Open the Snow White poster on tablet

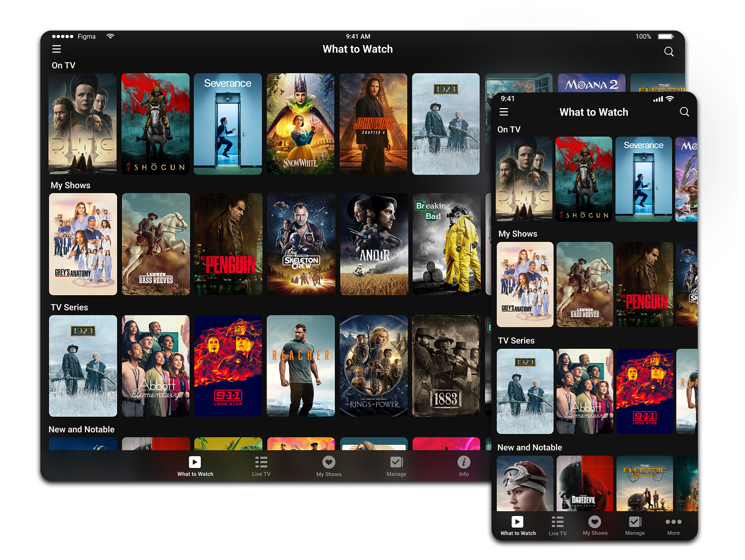coord(300,124)
